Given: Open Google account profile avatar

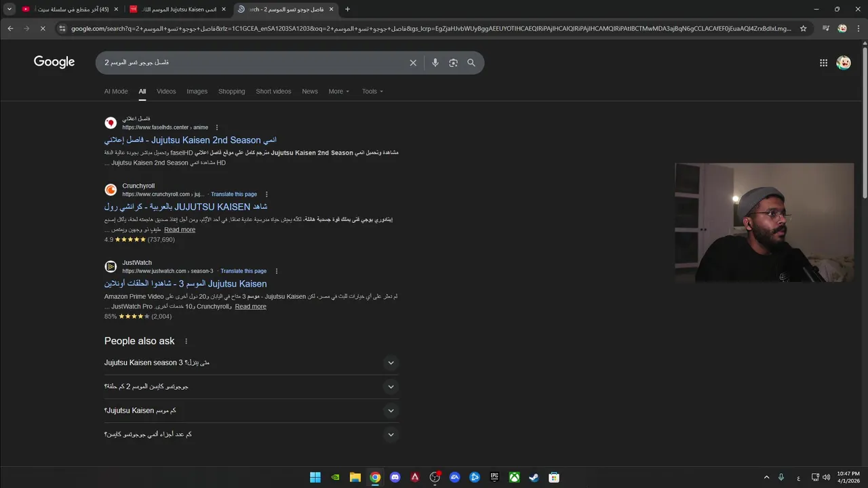Looking at the screenshot, I should (844, 62).
